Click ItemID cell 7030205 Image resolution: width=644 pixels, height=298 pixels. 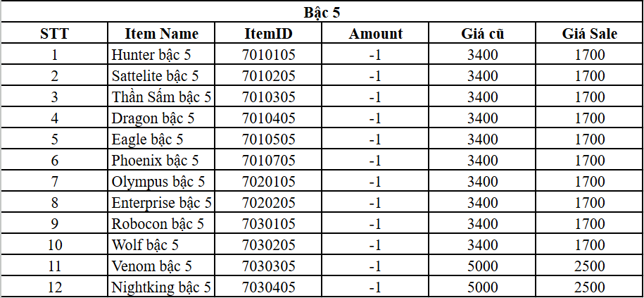click(268, 245)
